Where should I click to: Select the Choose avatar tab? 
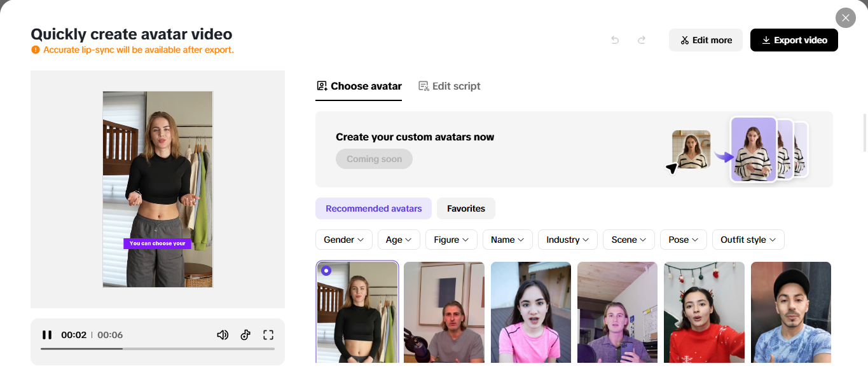pyautogui.click(x=359, y=86)
